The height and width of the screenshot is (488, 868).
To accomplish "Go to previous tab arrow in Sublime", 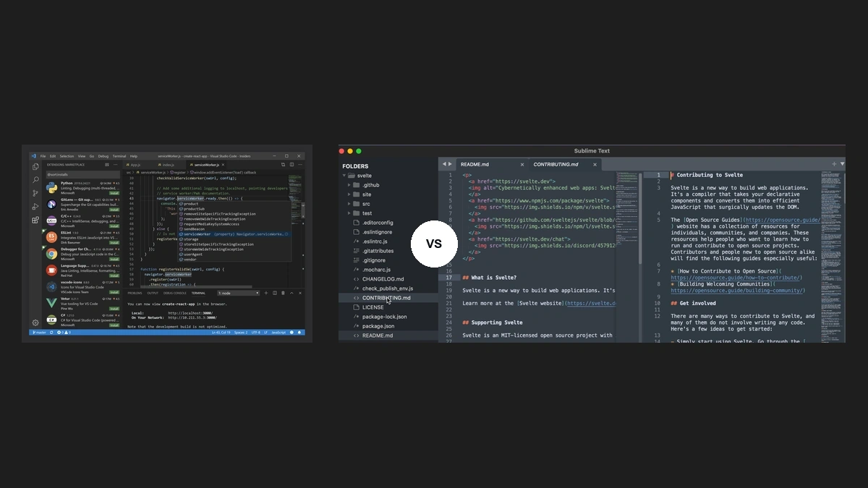I will (x=444, y=164).
